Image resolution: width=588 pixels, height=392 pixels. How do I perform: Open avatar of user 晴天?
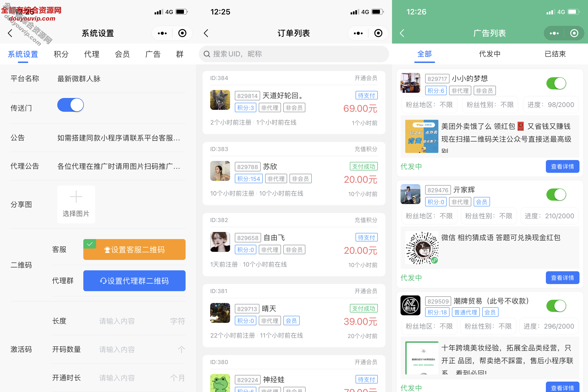[x=220, y=313]
